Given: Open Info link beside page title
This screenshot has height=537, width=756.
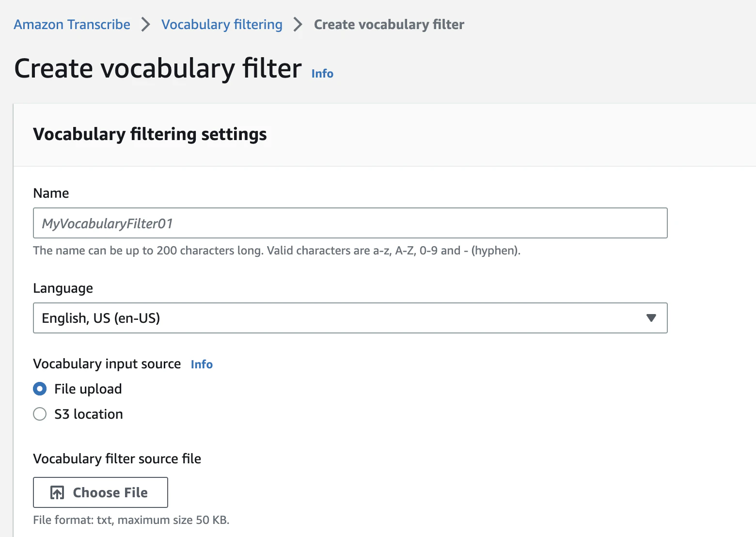Looking at the screenshot, I should click(322, 74).
